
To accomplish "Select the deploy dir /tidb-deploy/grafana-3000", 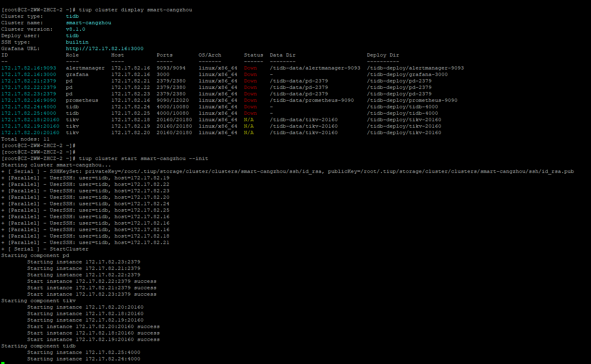I will [x=407, y=74].
